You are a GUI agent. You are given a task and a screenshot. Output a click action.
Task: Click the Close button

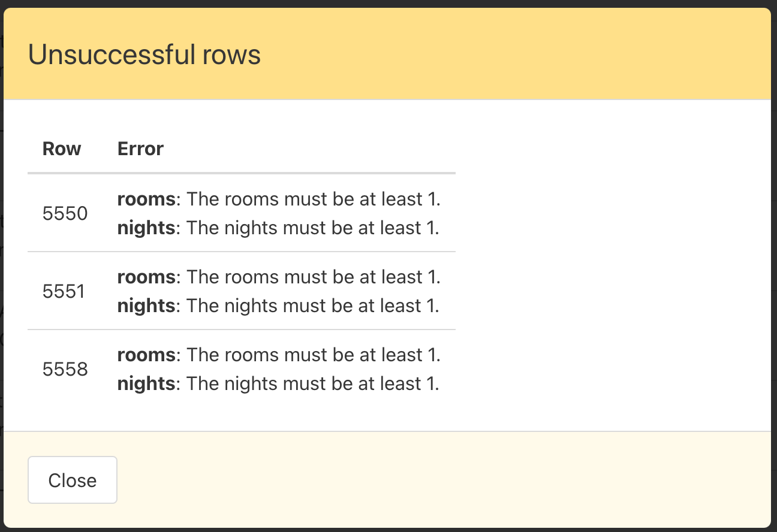pyautogui.click(x=72, y=480)
